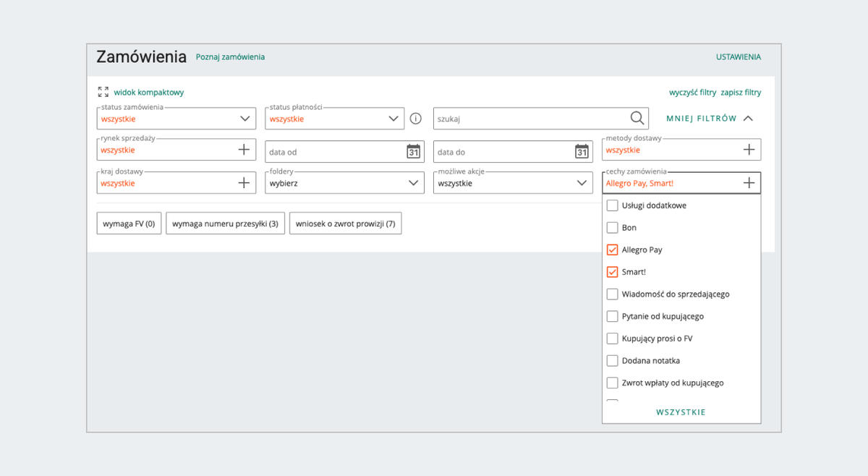The height and width of the screenshot is (476, 868).
Task: Open the Ustawienia settings link
Action: click(x=738, y=57)
